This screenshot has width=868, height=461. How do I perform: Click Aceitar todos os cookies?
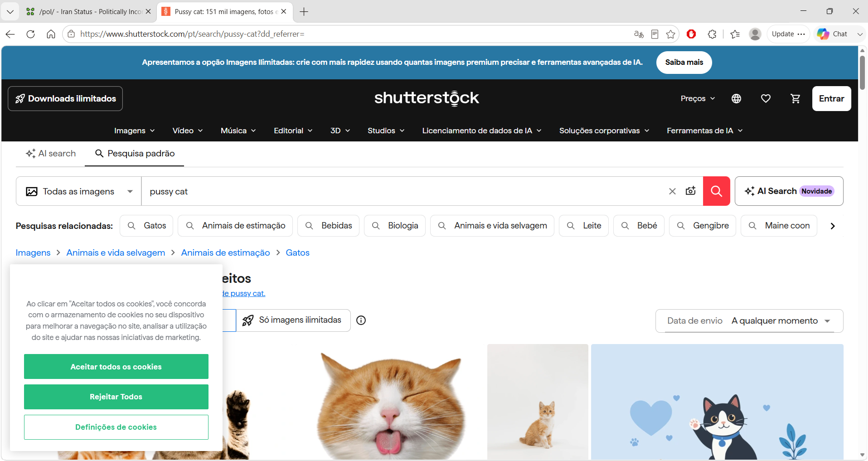click(116, 367)
